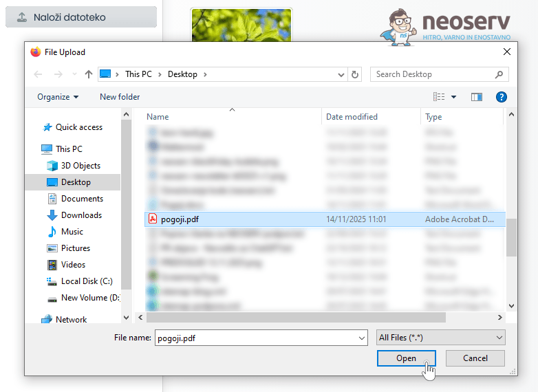This screenshot has height=392, width=538.
Task: Open the 3D Objects folder
Action: pos(80,166)
